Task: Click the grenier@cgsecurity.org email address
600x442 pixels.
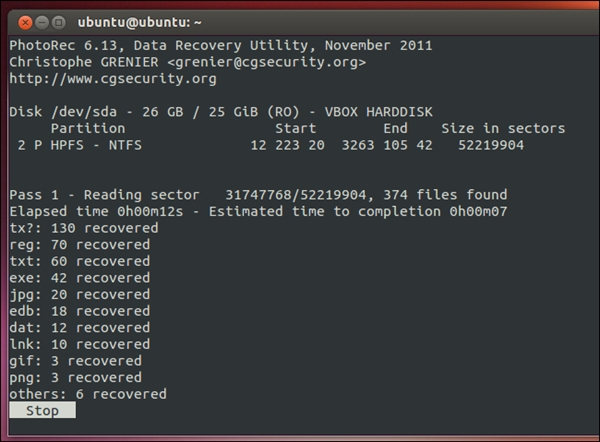Action: [x=263, y=62]
